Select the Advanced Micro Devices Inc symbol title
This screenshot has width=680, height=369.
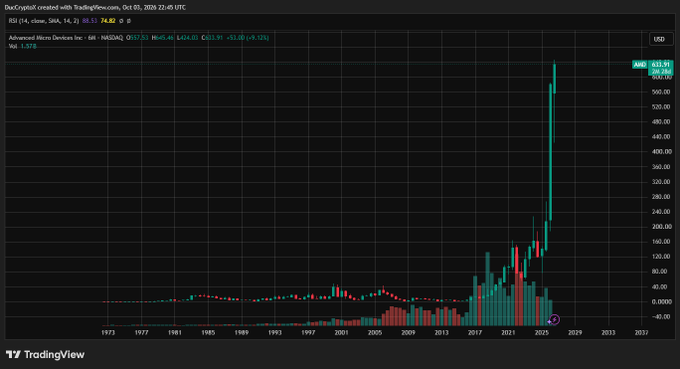[46, 38]
